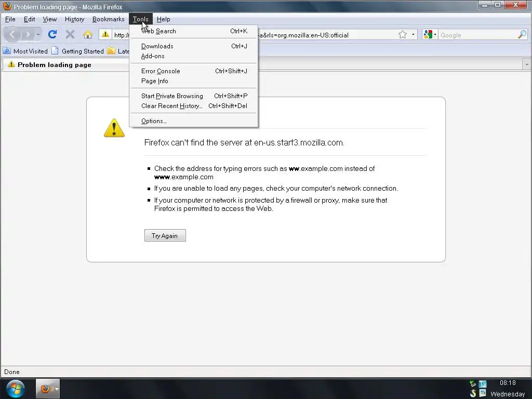Select Page Info menu entry
The width and height of the screenshot is (532, 399).
click(194, 81)
